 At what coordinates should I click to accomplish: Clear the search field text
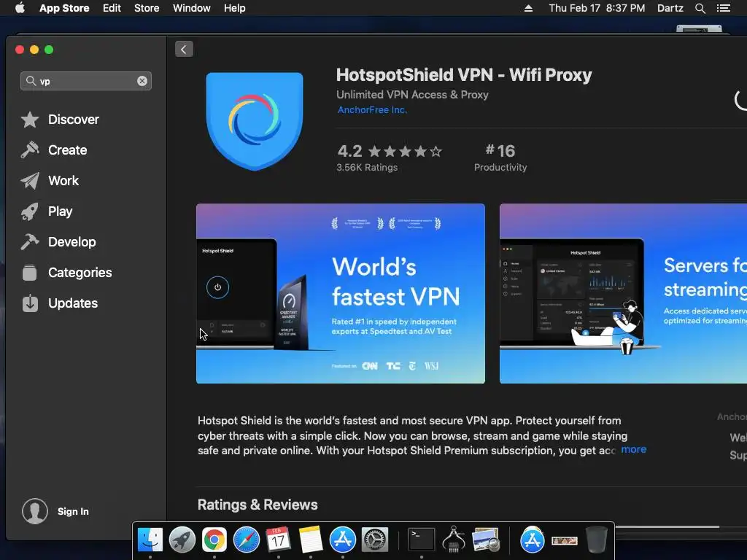[x=142, y=81]
